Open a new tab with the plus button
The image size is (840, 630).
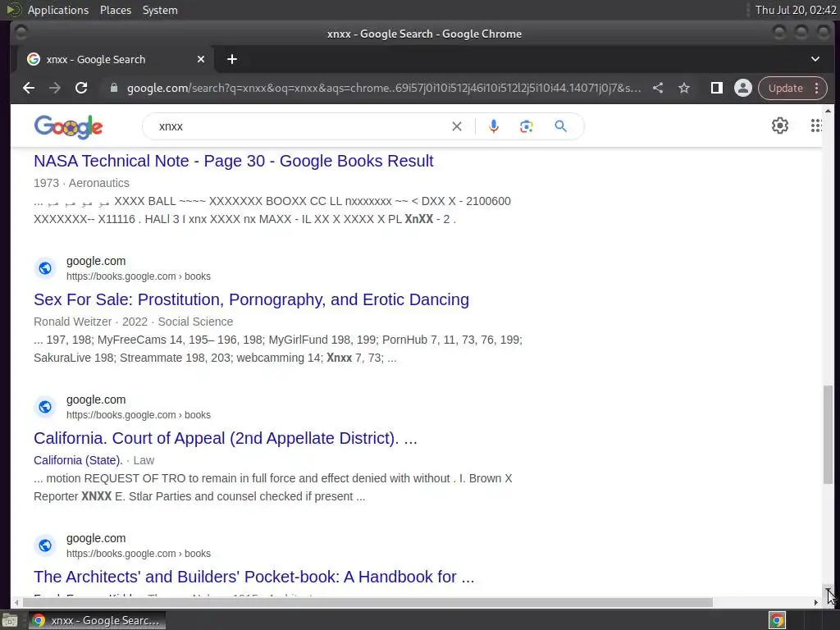coord(232,59)
